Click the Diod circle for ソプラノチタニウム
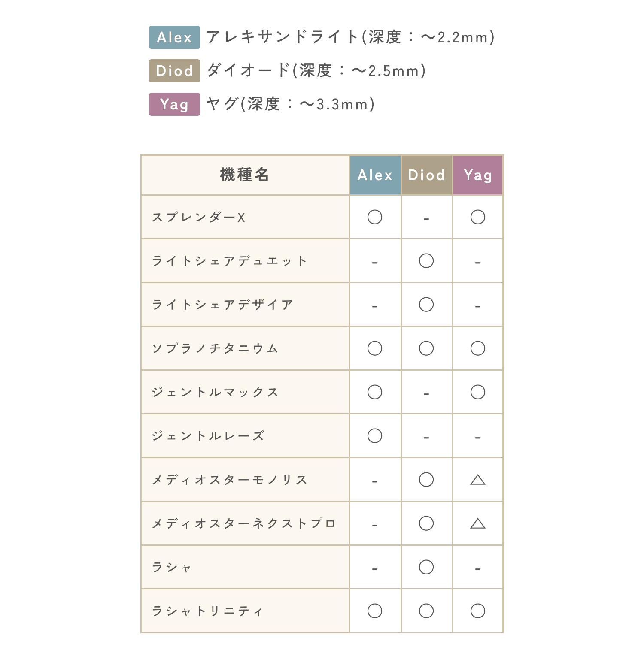The image size is (644, 659). pyautogui.click(x=426, y=348)
